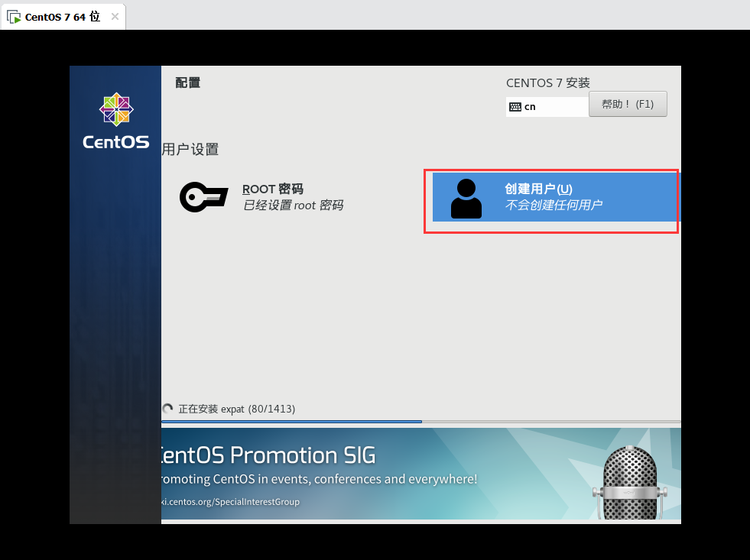The width and height of the screenshot is (750, 560).
Task: Close the CentOS 7 64 位 tab
Action: pos(115,17)
